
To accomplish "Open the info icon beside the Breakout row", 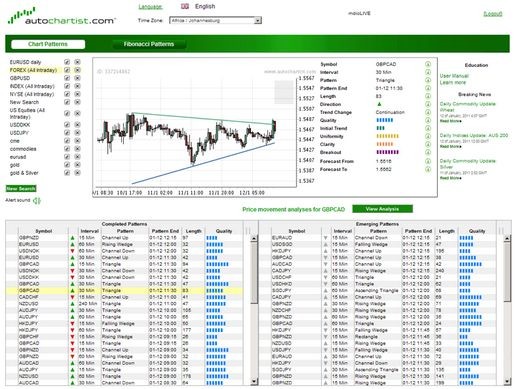I will [428, 152].
